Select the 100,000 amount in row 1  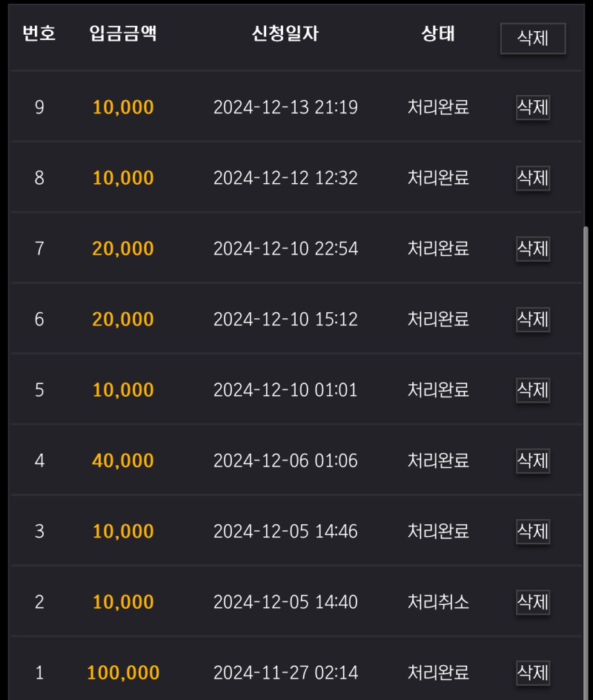pyautogui.click(x=123, y=673)
